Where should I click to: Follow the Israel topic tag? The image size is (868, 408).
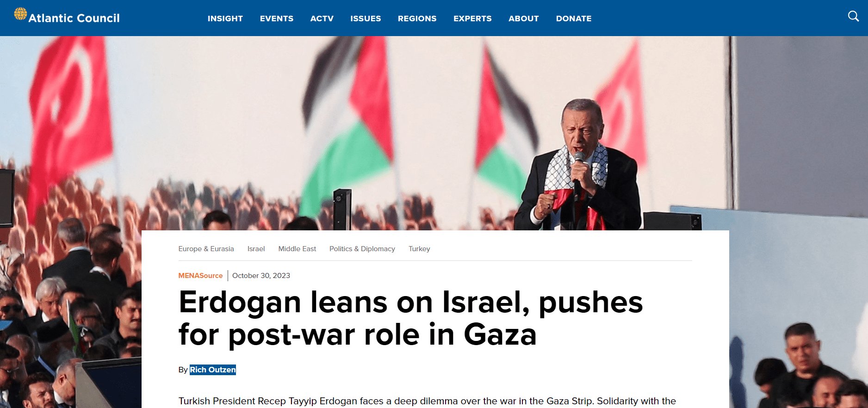click(x=256, y=249)
